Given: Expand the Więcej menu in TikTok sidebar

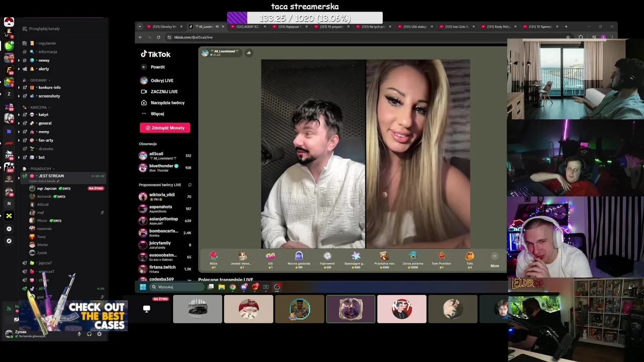Looking at the screenshot, I should pos(153,114).
